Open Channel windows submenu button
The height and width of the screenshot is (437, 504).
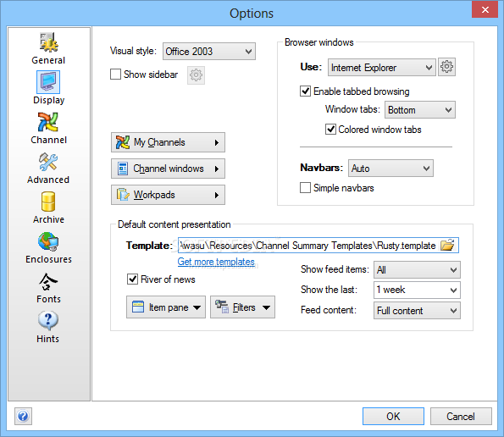coord(168,169)
